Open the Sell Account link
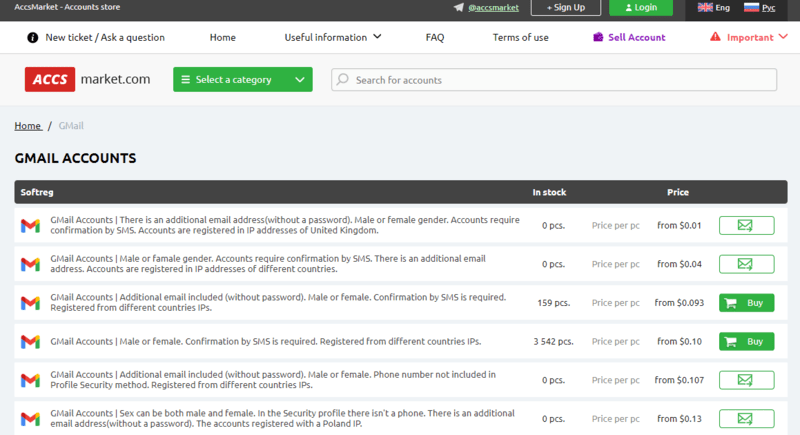Image resolution: width=800 pixels, height=435 pixels. tap(636, 37)
